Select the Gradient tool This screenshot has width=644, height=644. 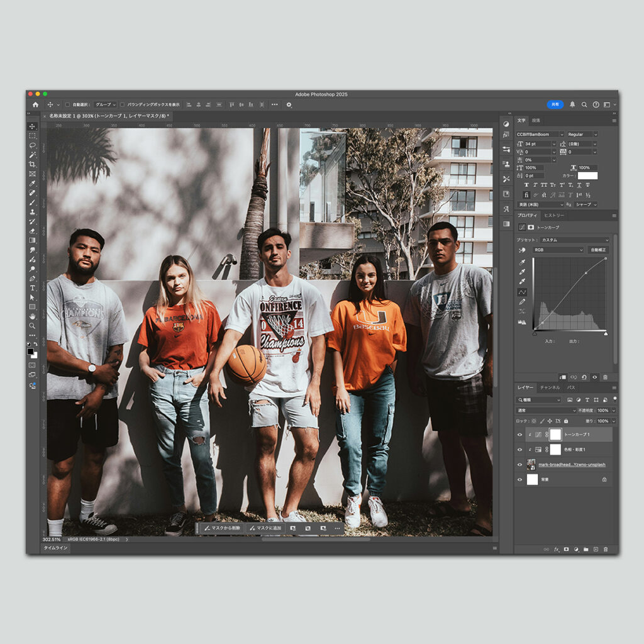tap(32, 240)
